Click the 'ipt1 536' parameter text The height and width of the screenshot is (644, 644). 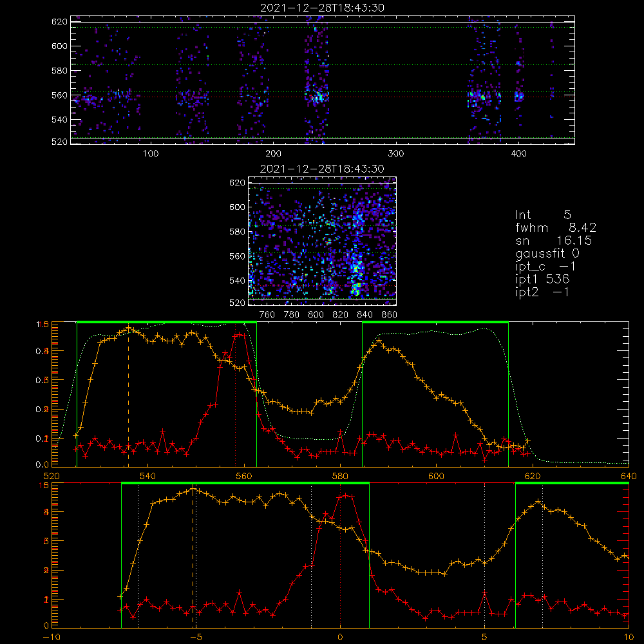click(x=542, y=279)
